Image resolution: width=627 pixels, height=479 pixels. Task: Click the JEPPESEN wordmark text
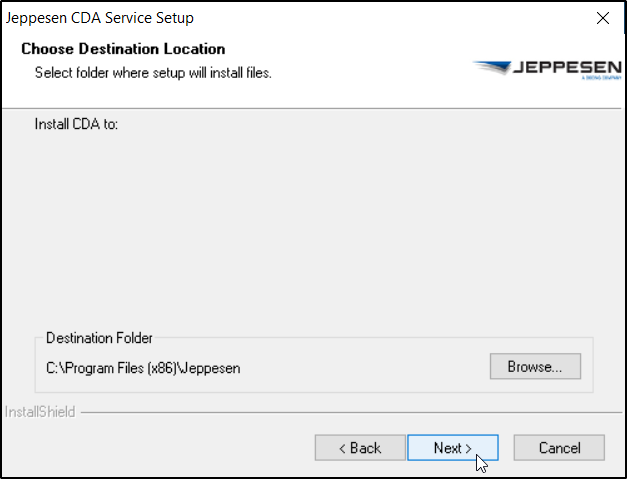click(x=559, y=68)
